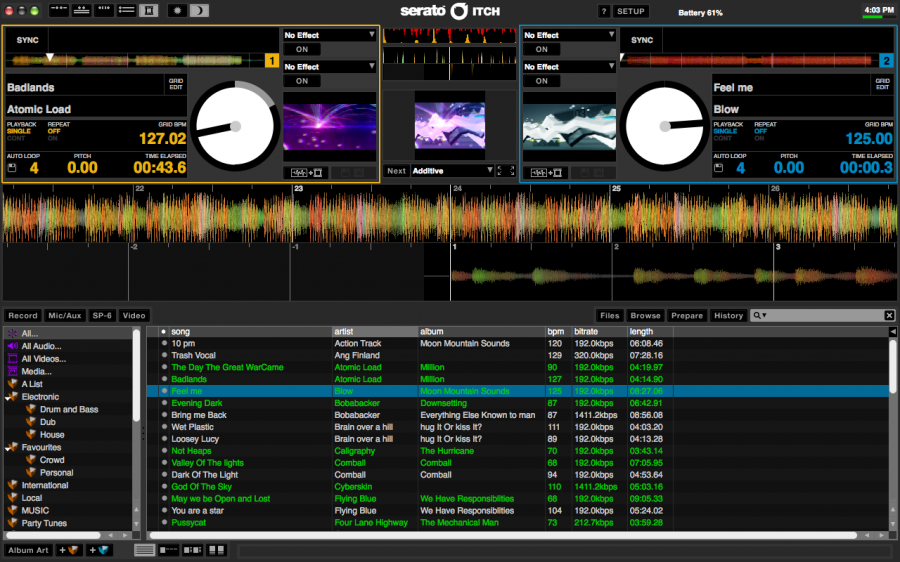The image size is (900, 562).
Task: Open the second No Effect dropdown on deck 1
Action: coord(329,67)
